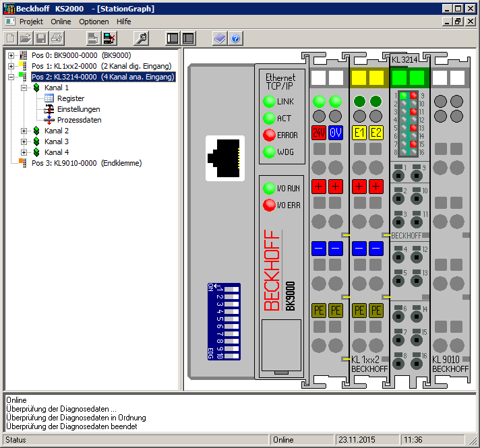480x448 pixels.
Task: Click the blue 0V terminal label
Action: coord(336,133)
